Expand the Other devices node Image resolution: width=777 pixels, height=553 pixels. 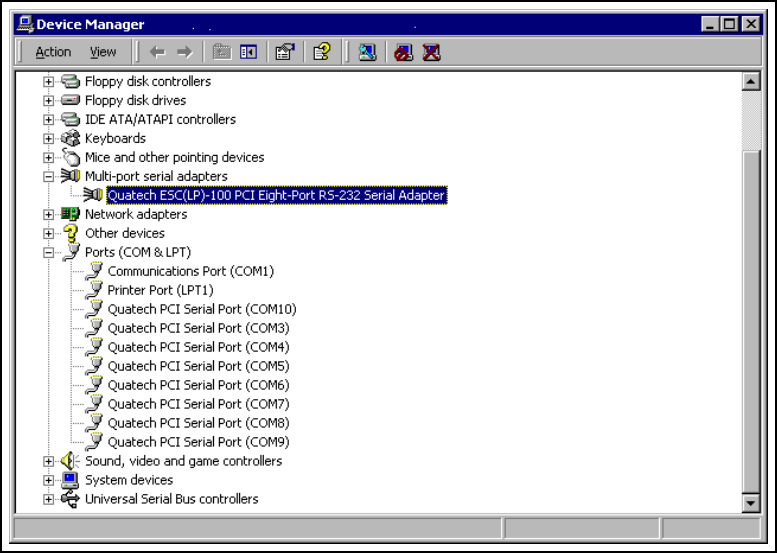(48, 233)
